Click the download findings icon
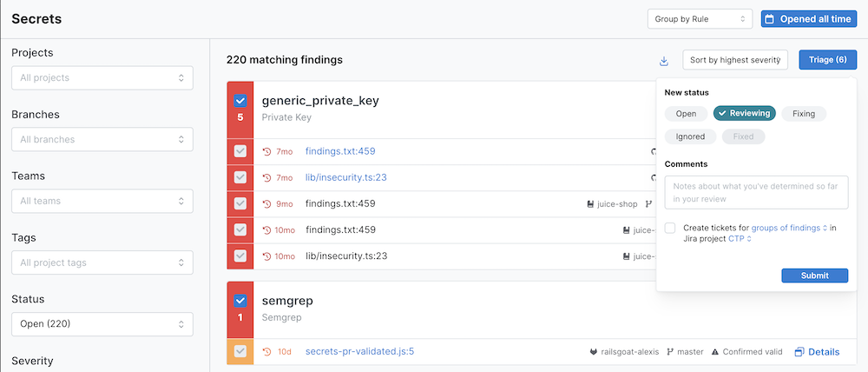 [664, 60]
